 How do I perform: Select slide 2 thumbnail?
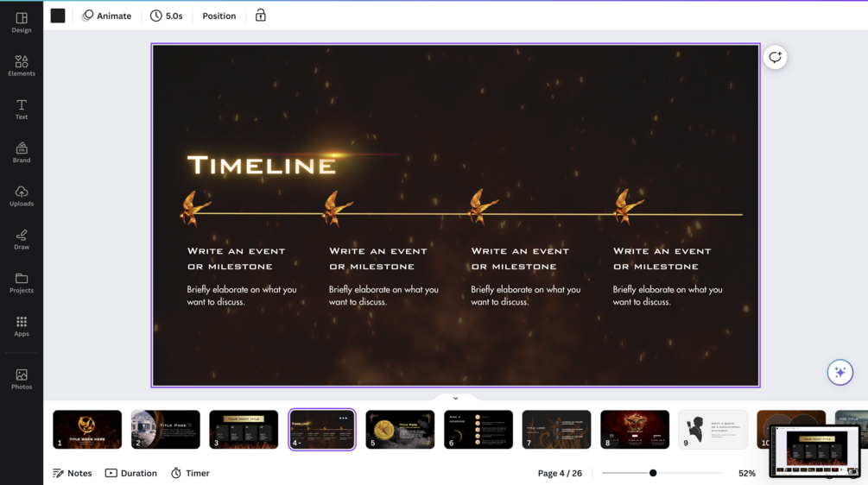166,429
